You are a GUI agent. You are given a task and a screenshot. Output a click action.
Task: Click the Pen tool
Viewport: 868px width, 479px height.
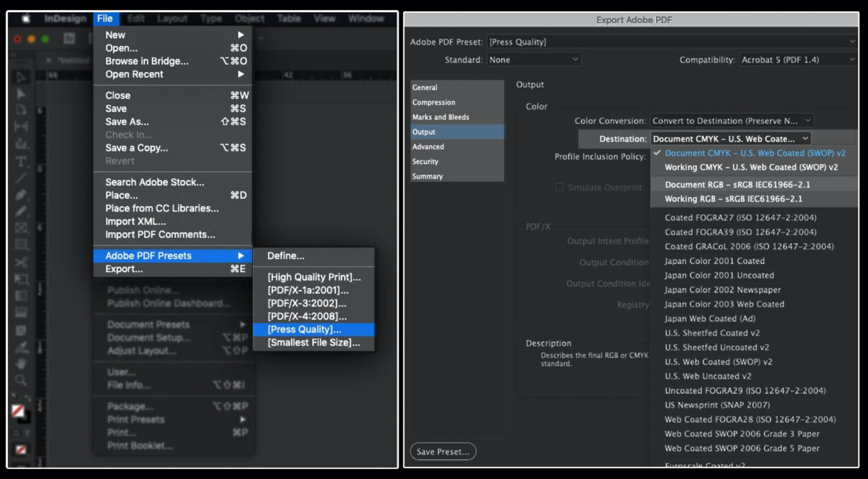[21, 195]
